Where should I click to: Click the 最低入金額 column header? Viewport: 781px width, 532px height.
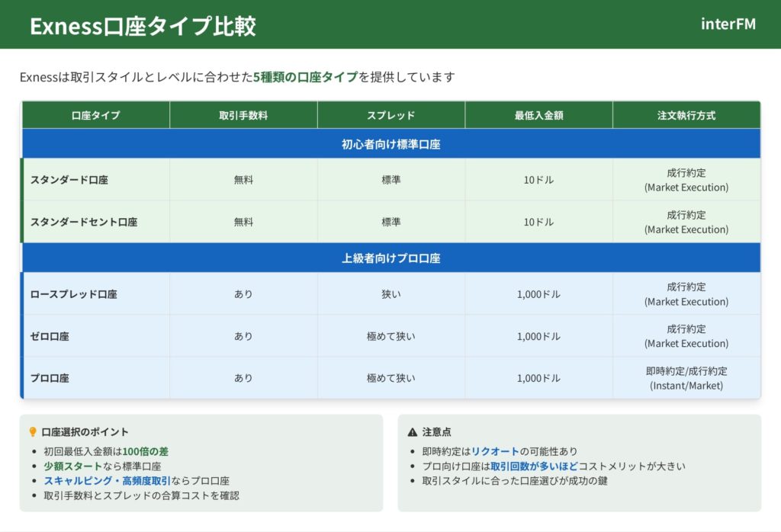tap(538, 115)
